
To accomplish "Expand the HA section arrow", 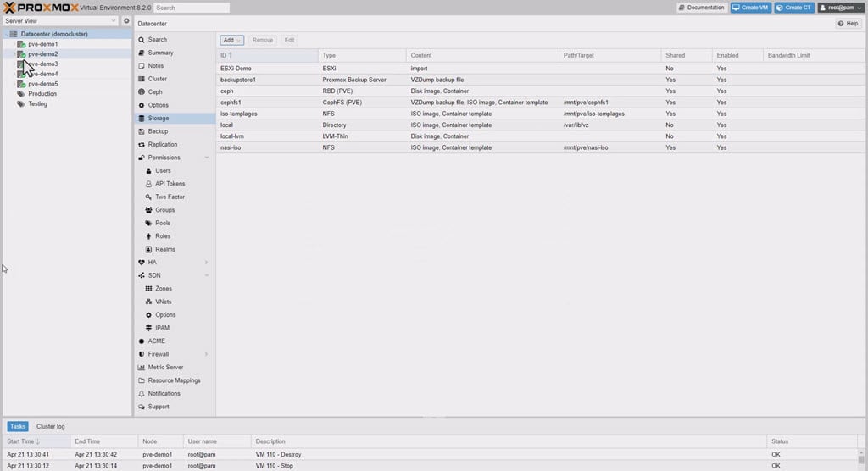I will pos(207,263).
